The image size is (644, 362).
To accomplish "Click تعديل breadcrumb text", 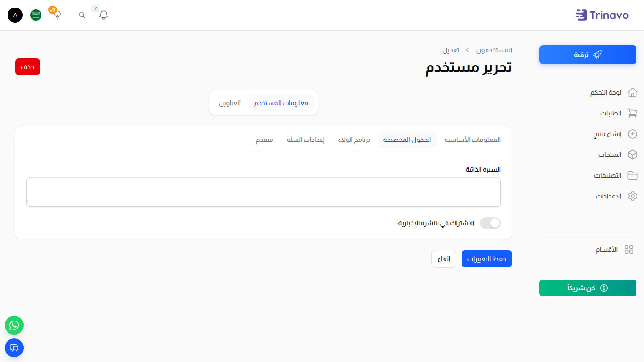I will tap(450, 50).
